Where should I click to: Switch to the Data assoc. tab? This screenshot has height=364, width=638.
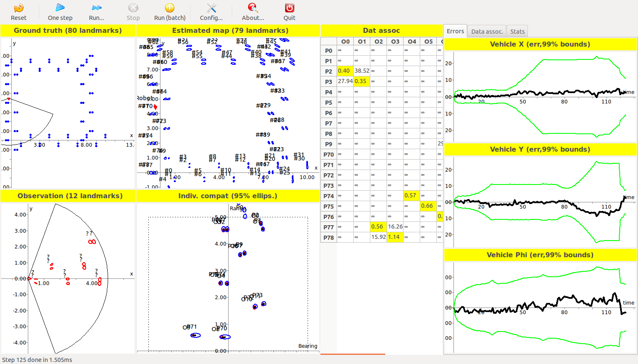click(x=487, y=32)
